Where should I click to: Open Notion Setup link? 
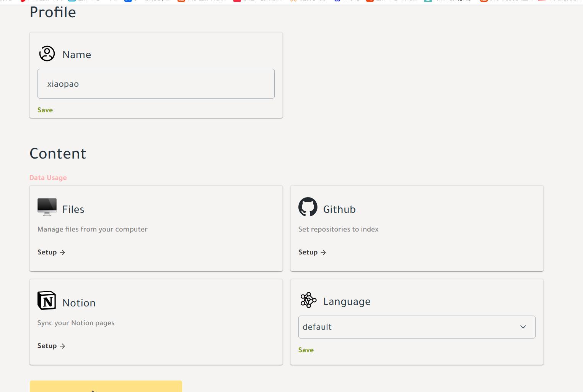pyautogui.click(x=51, y=346)
